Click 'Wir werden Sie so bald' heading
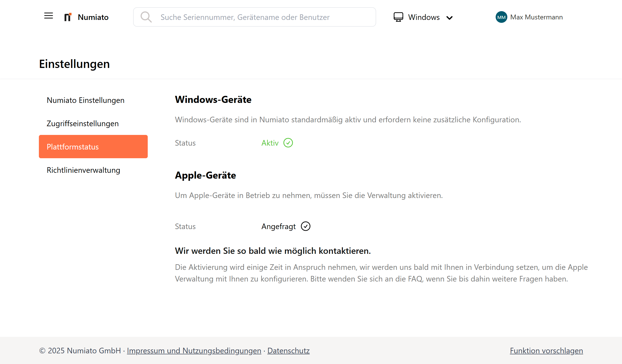Viewport: 622px width, 364px height. click(x=273, y=251)
